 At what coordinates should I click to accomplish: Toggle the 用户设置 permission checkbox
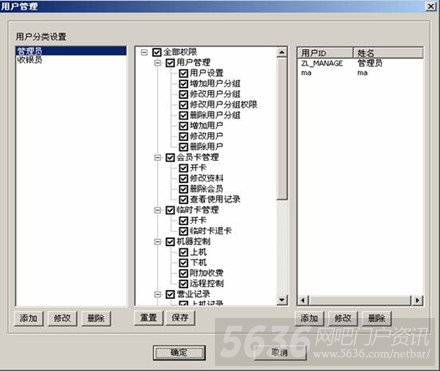pyautogui.click(x=183, y=73)
